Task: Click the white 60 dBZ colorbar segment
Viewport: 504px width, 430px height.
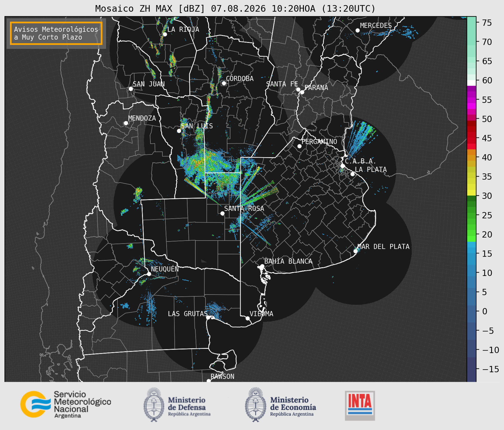Action: point(471,83)
